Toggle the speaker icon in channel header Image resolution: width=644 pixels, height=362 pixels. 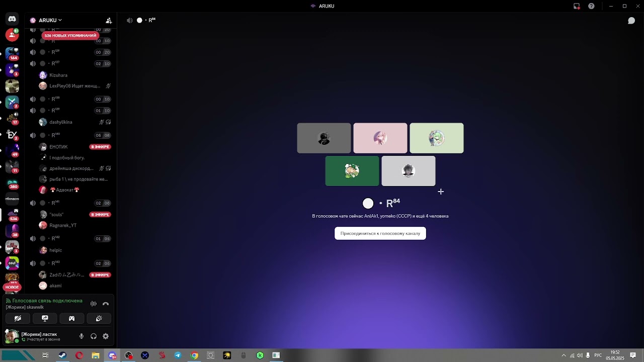(x=129, y=21)
